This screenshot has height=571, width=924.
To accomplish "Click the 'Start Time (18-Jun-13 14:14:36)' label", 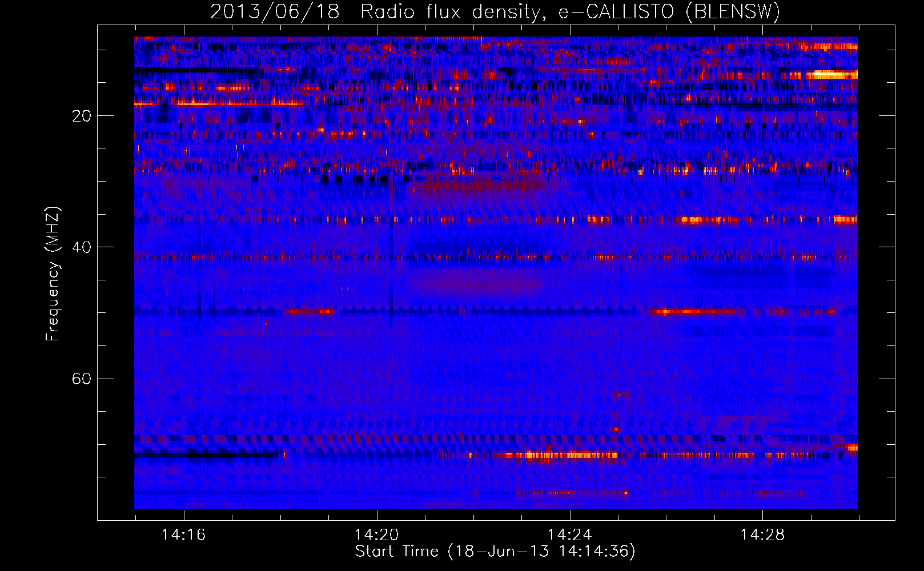I will (495, 552).
